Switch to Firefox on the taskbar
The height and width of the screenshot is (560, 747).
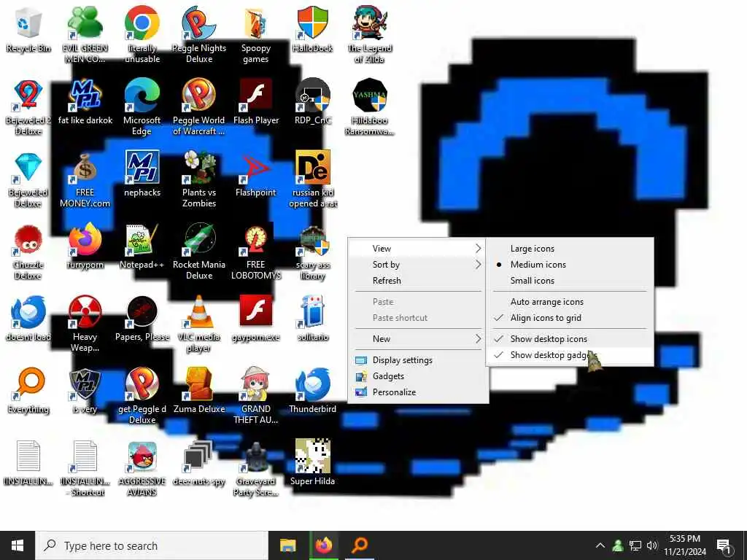(x=324, y=545)
